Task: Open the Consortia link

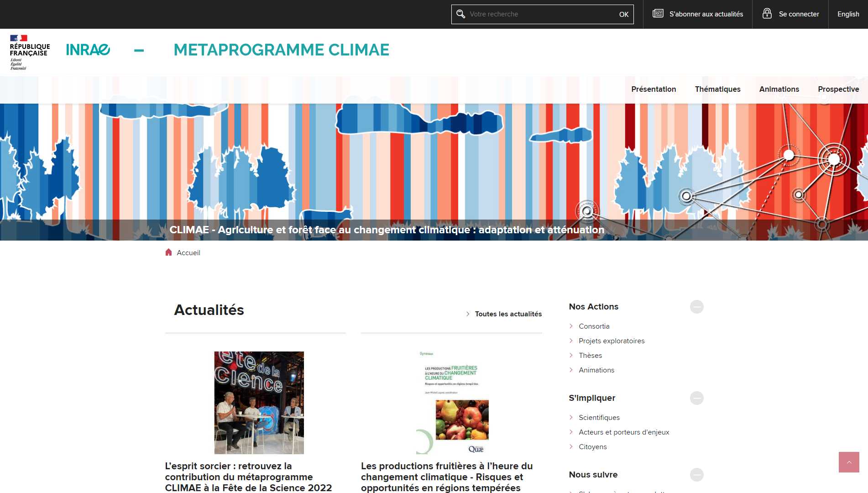Action: (594, 326)
